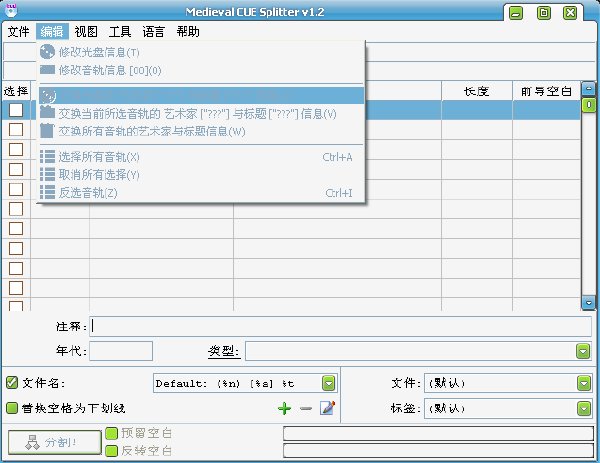Toggle the 文件名 checkbox

(x=12, y=383)
